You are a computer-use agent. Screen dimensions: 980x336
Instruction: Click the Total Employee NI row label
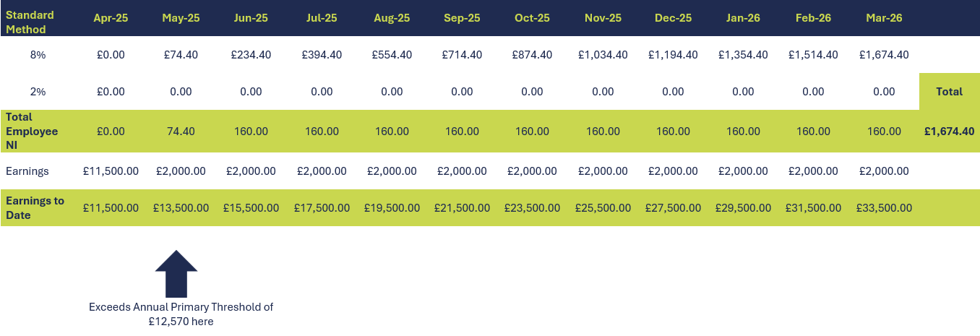click(32, 132)
